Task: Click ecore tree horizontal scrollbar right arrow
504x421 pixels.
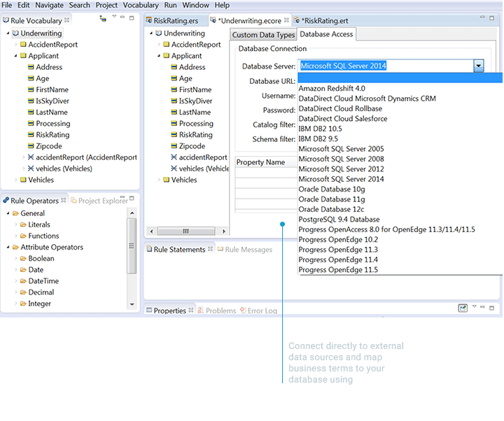Action: click(x=224, y=231)
